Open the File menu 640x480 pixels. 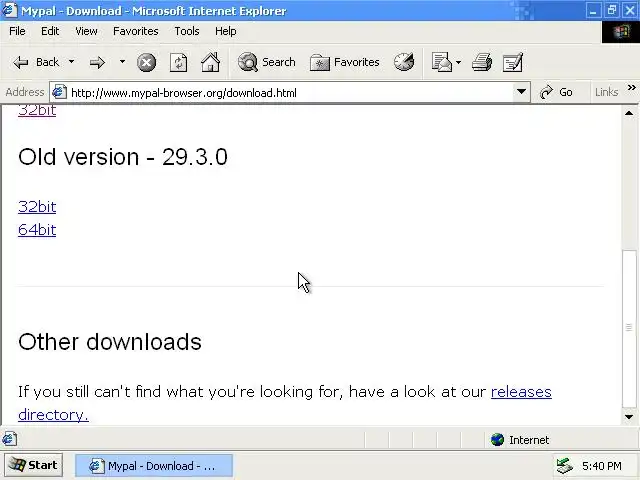point(17,31)
